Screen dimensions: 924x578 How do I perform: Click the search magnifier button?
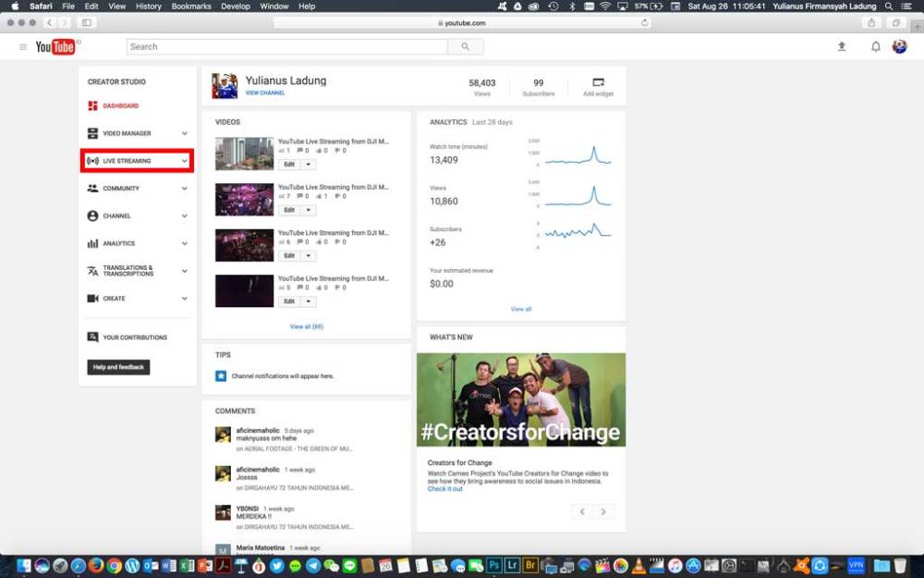[466, 46]
